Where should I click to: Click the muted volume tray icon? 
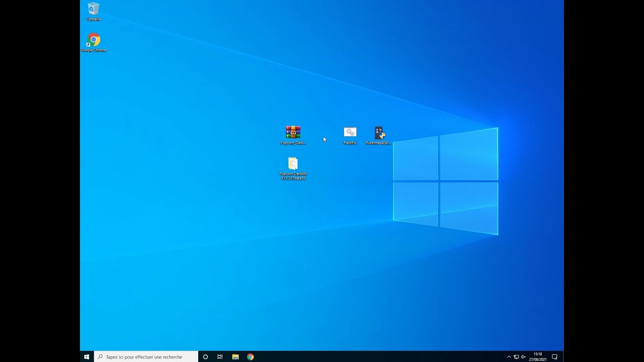pyautogui.click(x=523, y=357)
